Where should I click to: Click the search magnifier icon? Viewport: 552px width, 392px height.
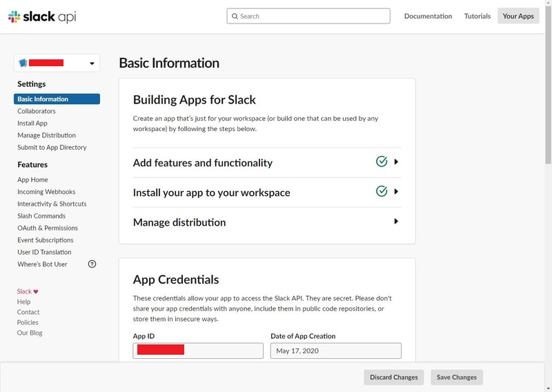(235, 16)
